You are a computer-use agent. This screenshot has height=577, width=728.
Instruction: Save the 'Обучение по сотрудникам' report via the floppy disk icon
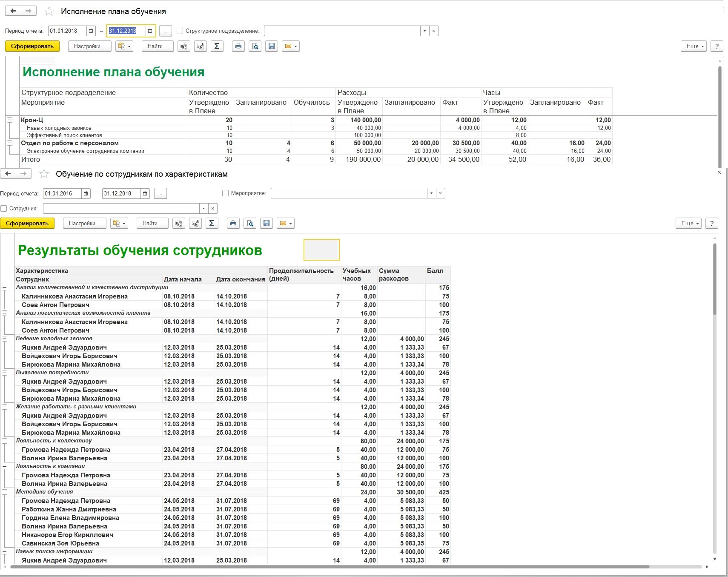click(267, 224)
